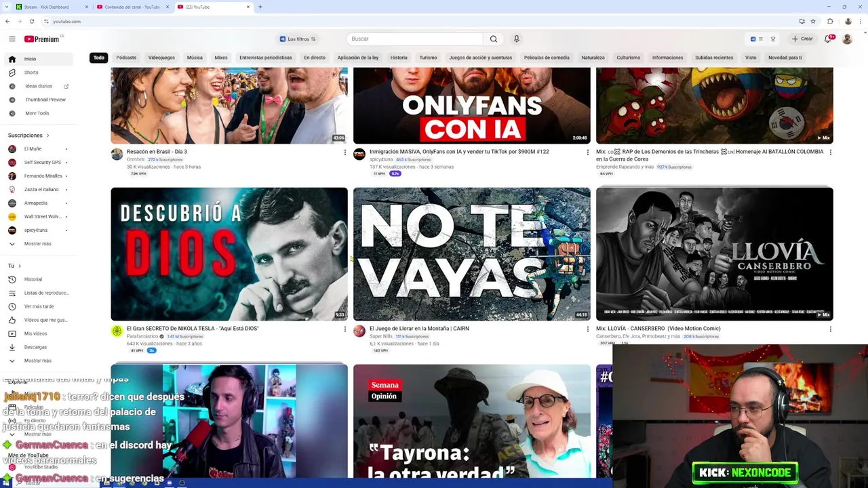The width and height of the screenshot is (868, 488).
Task: Click the Buscar search field
Action: pos(415,39)
